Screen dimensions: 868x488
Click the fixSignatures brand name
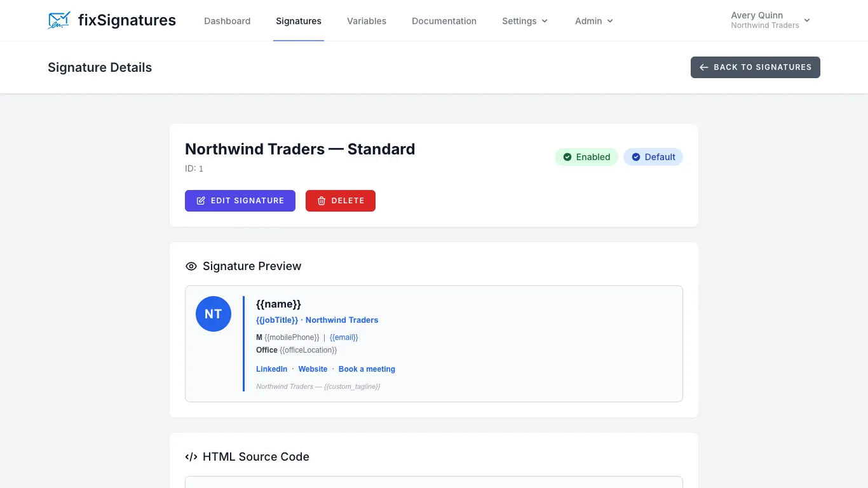pyautogui.click(x=127, y=20)
